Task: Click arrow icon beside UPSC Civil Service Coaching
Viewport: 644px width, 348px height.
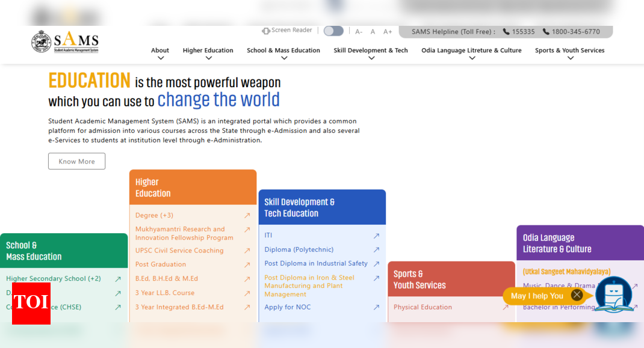Action: tap(247, 251)
